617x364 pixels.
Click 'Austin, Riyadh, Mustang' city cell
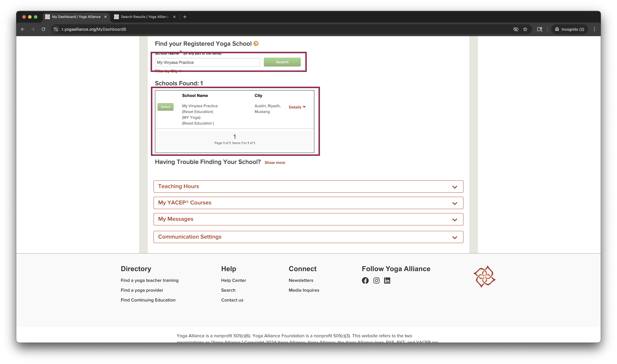tap(267, 109)
